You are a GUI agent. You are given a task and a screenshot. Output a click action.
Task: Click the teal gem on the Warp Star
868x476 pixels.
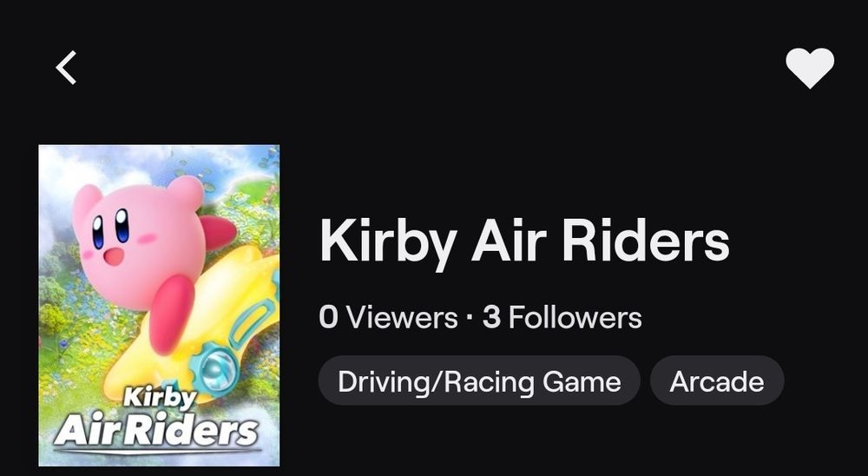point(216,368)
